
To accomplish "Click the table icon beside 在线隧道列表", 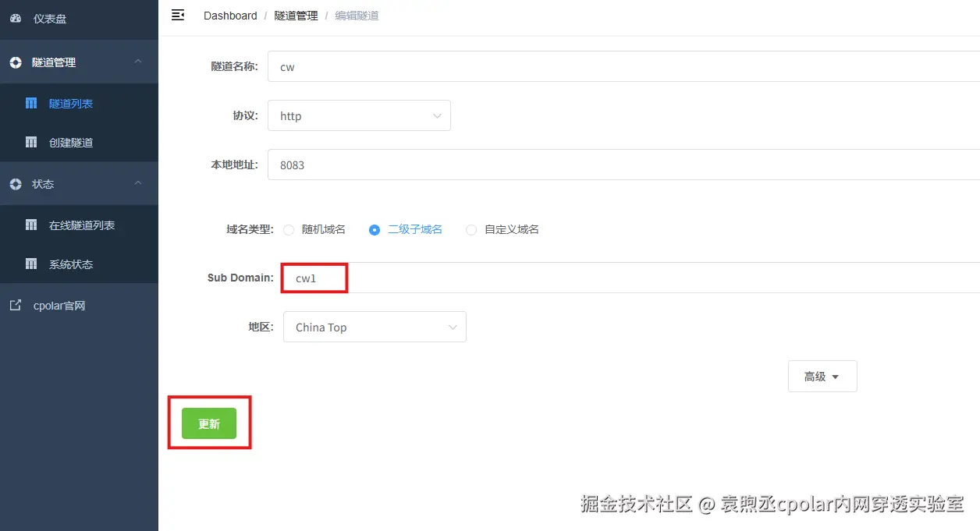I will coord(31,225).
